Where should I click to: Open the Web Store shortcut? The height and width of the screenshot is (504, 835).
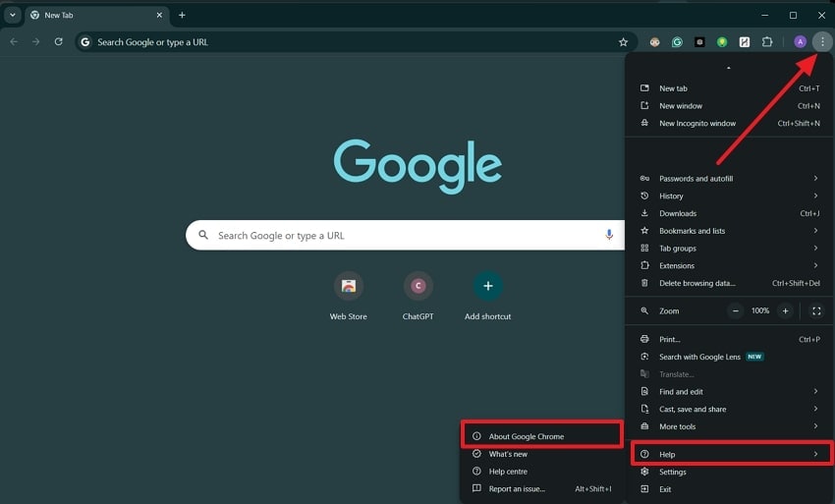click(349, 297)
